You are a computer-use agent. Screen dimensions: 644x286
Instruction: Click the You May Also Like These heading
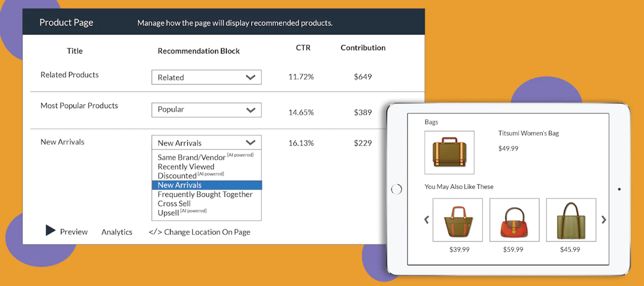(459, 186)
